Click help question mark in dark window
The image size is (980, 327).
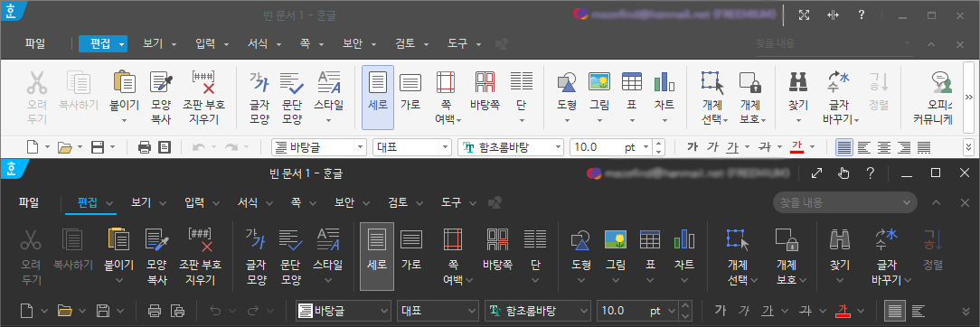[x=870, y=173]
